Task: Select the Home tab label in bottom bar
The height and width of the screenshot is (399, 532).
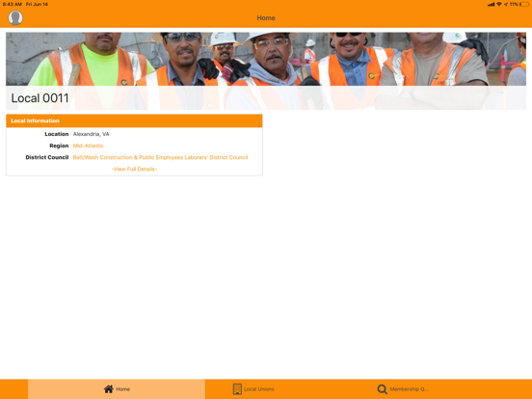Action: tap(122, 389)
